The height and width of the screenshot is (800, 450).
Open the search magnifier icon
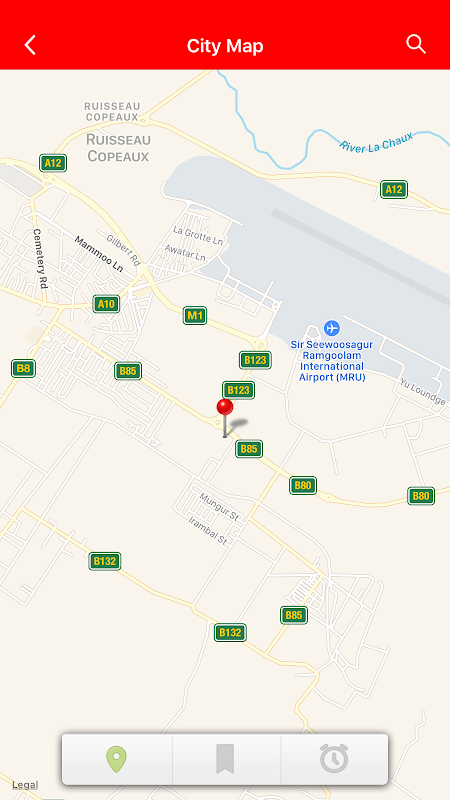416,44
